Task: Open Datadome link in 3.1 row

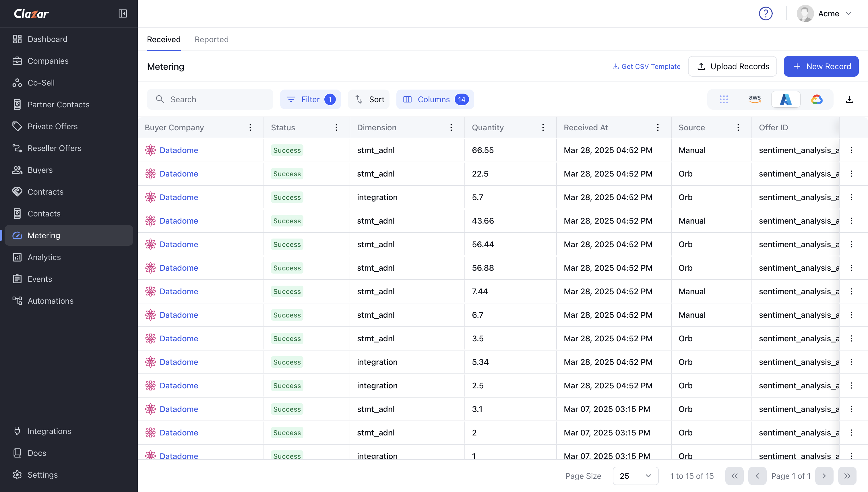Action: [x=179, y=409]
